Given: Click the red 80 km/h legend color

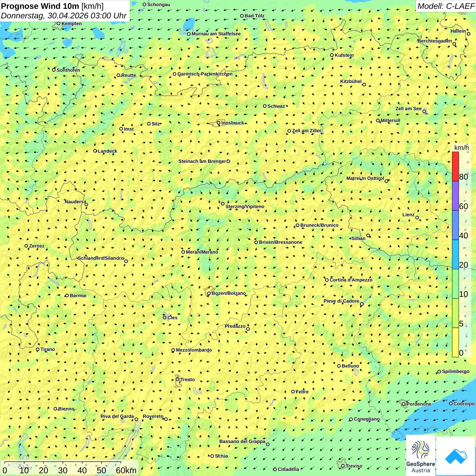Looking at the screenshot, I should (x=455, y=166).
